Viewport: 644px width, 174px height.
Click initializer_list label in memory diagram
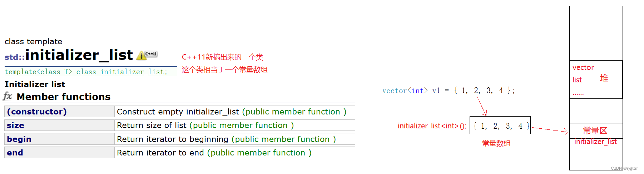coord(595,142)
